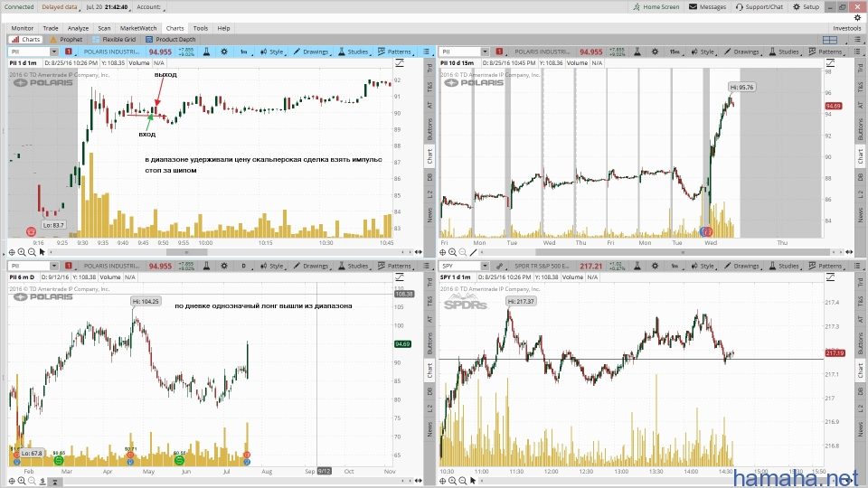
Task: Open Patterns in top-right chart toolbar
Action: coord(826,52)
